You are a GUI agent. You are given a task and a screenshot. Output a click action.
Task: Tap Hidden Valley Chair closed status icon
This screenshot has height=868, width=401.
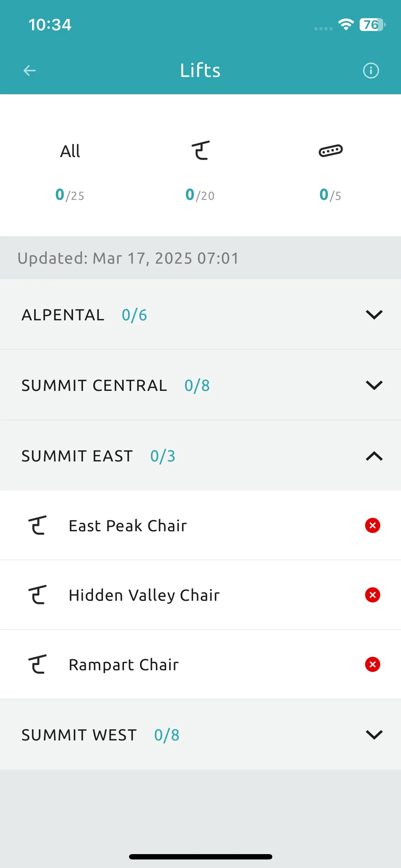click(372, 595)
